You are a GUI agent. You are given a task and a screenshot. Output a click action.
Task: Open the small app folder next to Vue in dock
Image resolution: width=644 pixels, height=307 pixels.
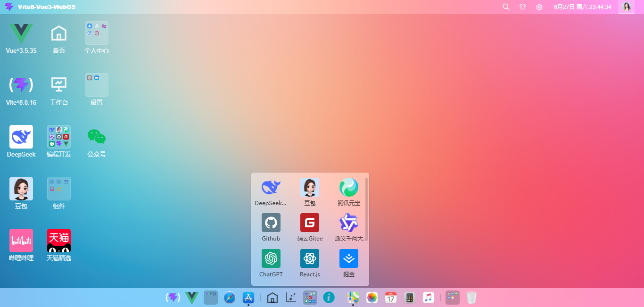(211, 298)
